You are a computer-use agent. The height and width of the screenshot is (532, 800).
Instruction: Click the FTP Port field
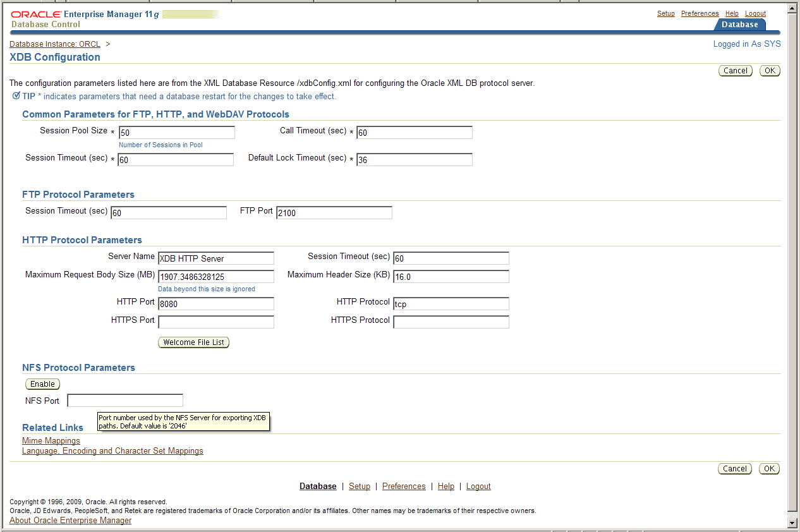pyautogui.click(x=334, y=213)
